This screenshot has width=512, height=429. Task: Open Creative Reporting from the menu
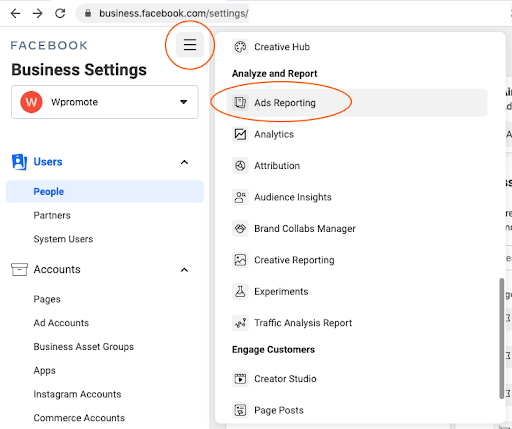pos(294,260)
